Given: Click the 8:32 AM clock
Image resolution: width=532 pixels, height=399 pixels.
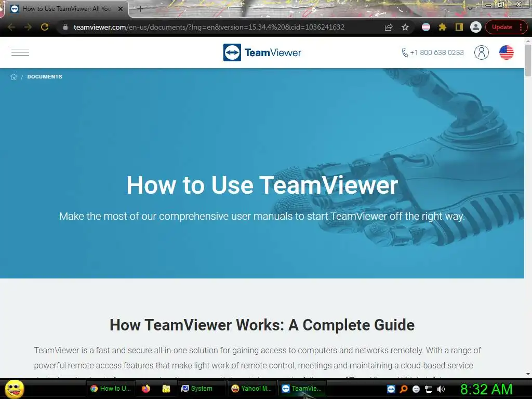Looking at the screenshot, I should 486,389.
